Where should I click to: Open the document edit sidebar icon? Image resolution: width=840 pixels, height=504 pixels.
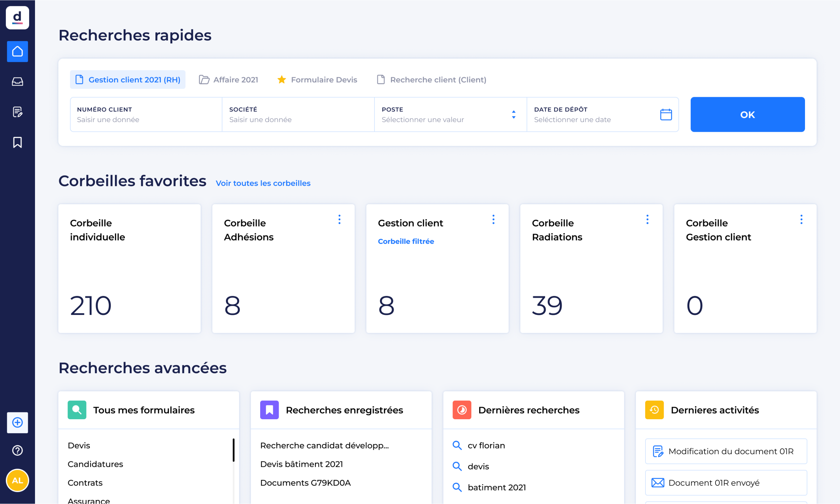[x=17, y=112]
